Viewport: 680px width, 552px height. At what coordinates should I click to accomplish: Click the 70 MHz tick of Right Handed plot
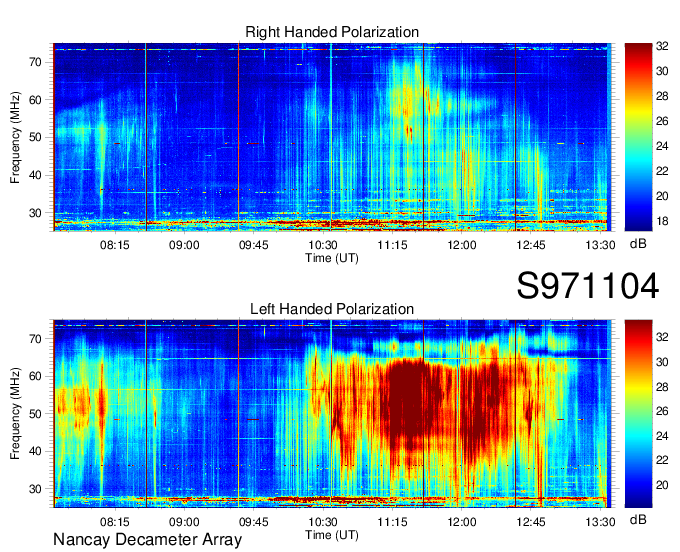click(x=35, y=62)
